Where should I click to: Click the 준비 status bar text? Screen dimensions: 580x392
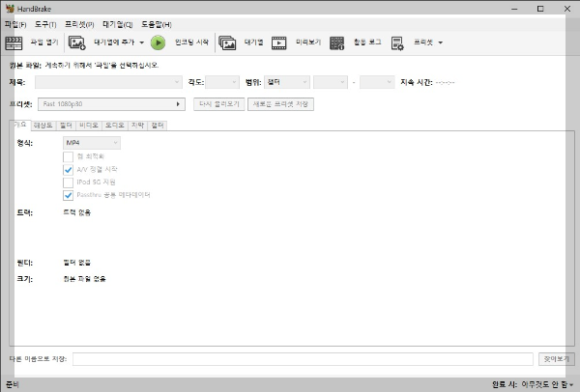tap(13, 385)
